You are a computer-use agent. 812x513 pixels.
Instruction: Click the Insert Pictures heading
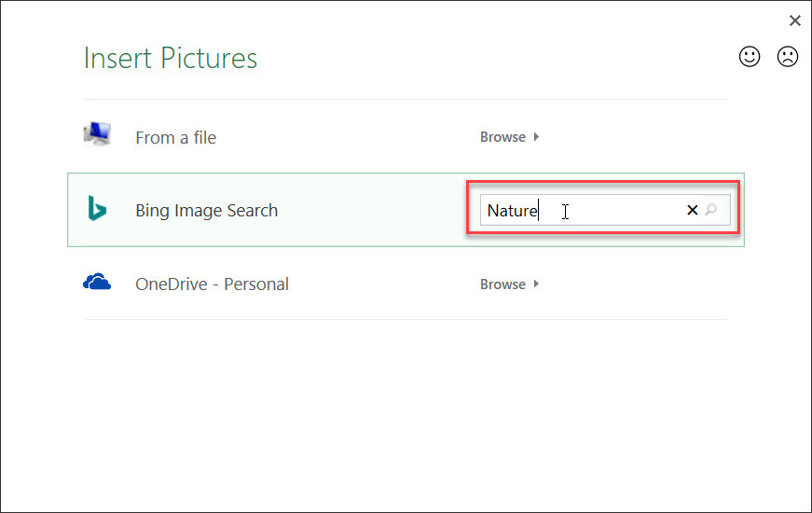pyautogui.click(x=171, y=58)
